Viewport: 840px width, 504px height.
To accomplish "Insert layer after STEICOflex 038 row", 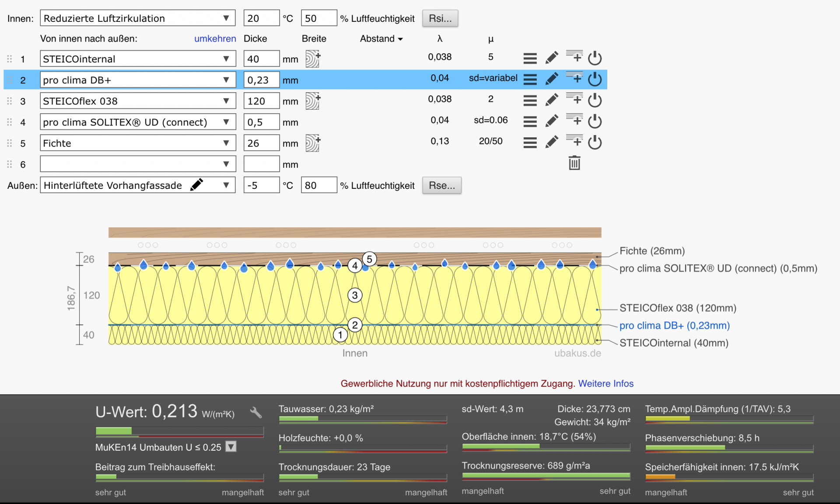I will pos(574,98).
